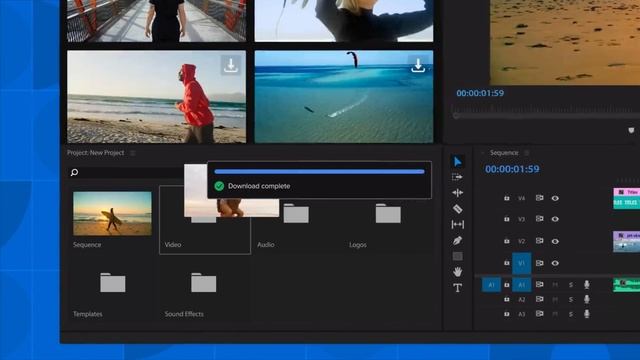Toggle V1 track targeting
Image resolution: width=640 pixels, height=360 pixels.
pos(522,263)
